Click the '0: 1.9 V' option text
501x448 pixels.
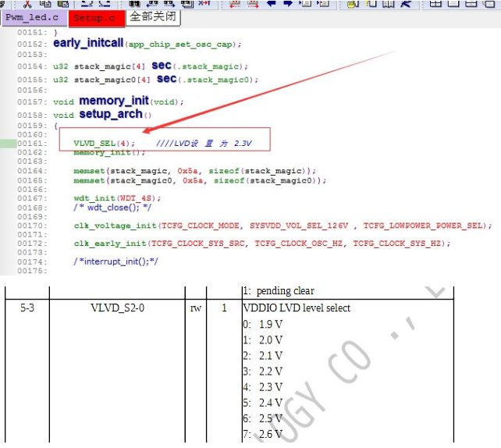(x=263, y=325)
